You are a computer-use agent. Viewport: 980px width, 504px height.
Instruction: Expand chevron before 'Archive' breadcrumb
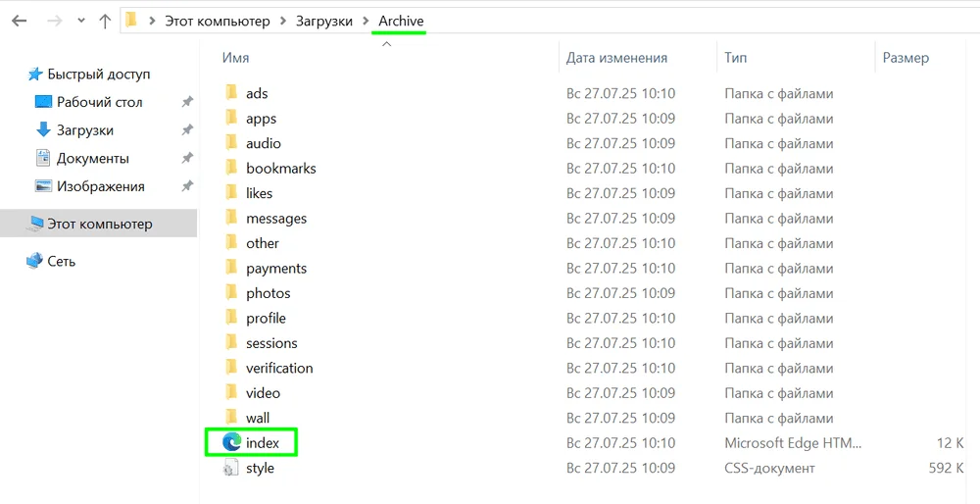click(x=366, y=21)
